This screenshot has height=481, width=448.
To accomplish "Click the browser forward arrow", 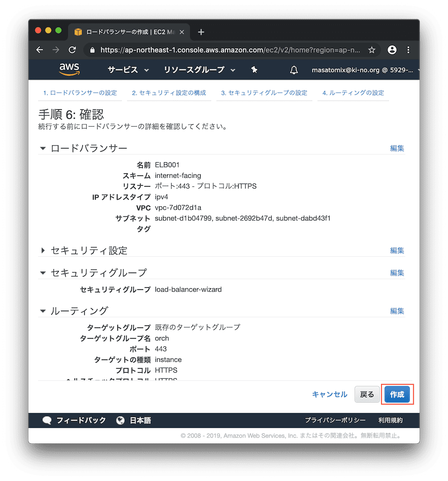I will pyautogui.click(x=56, y=50).
